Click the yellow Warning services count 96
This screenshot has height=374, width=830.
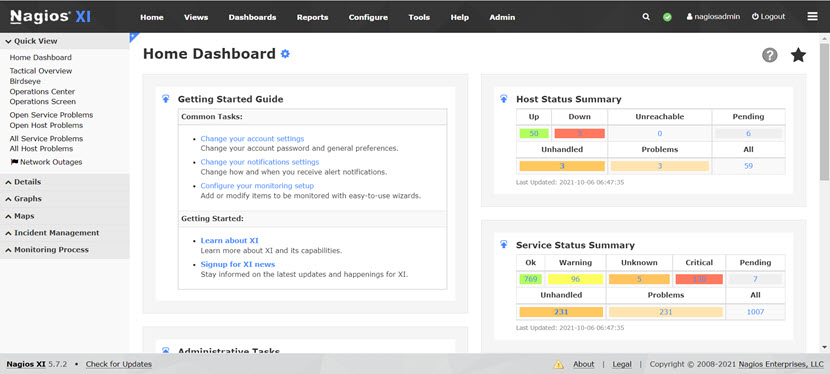[x=575, y=279]
